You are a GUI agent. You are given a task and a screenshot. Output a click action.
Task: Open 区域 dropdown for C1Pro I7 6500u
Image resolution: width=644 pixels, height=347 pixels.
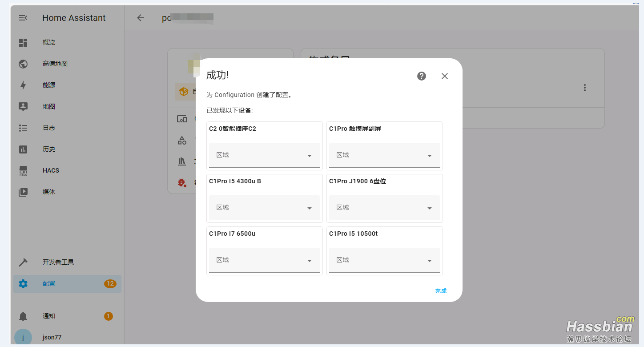265,260
